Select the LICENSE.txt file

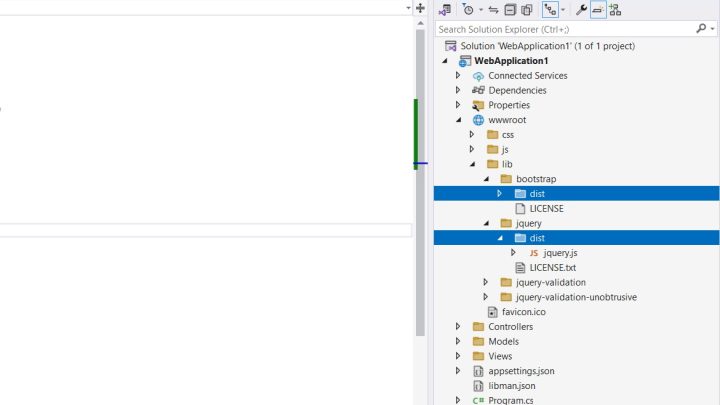click(x=552, y=267)
